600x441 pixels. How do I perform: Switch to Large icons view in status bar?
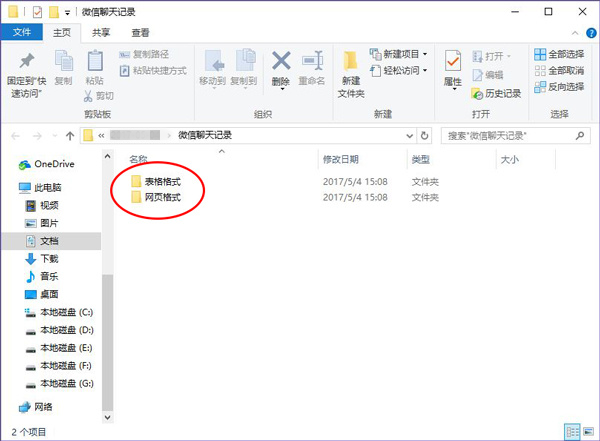589,432
